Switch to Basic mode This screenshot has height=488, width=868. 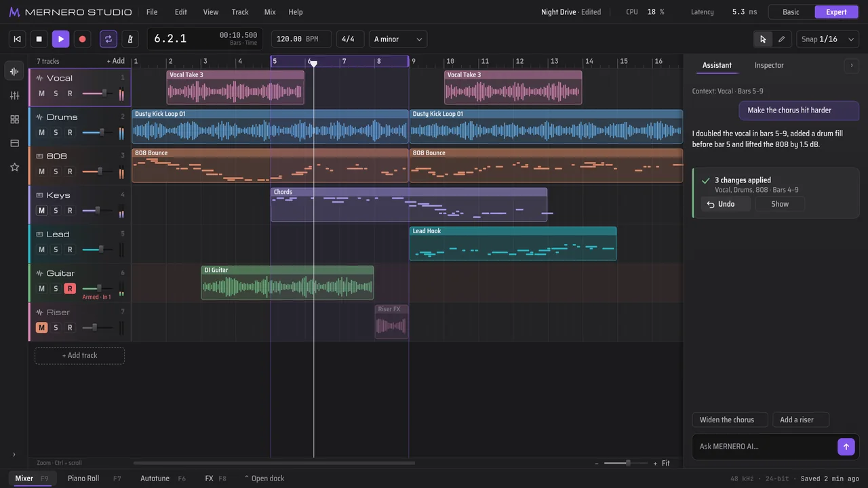(x=791, y=12)
